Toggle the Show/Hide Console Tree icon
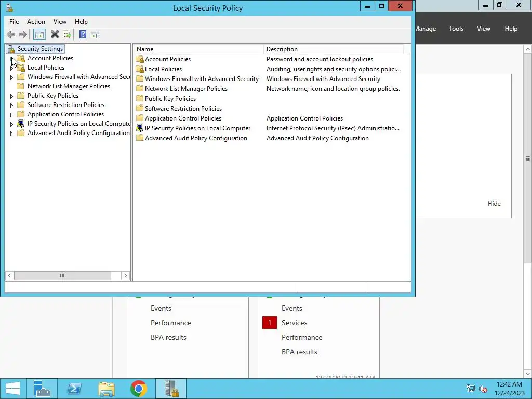This screenshot has height=399, width=532. pyautogui.click(x=39, y=35)
